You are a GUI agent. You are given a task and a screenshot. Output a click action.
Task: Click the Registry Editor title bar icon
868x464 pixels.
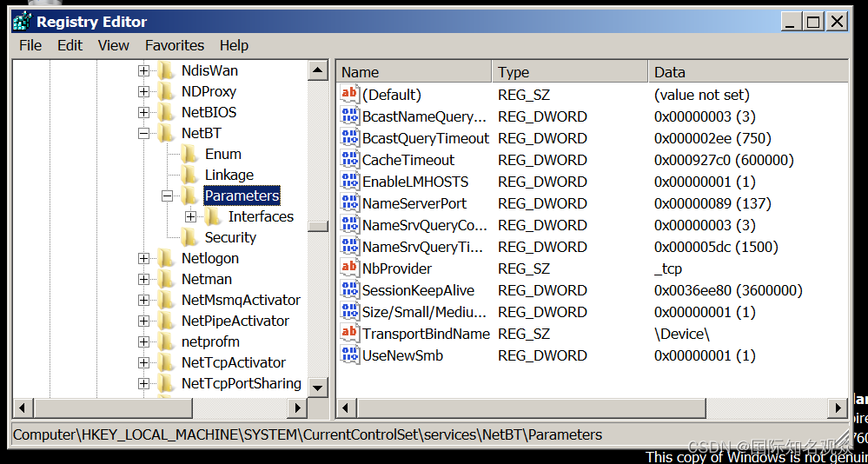22,21
